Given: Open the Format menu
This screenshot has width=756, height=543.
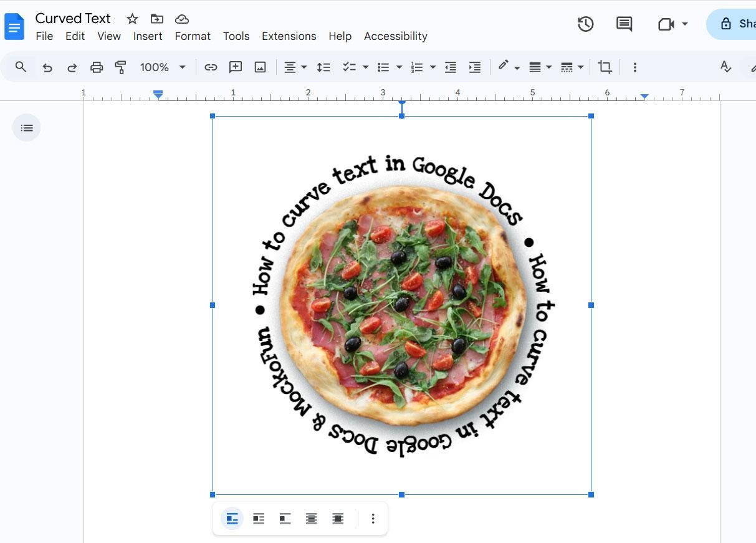Looking at the screenshot, I should tap(192, 36).
